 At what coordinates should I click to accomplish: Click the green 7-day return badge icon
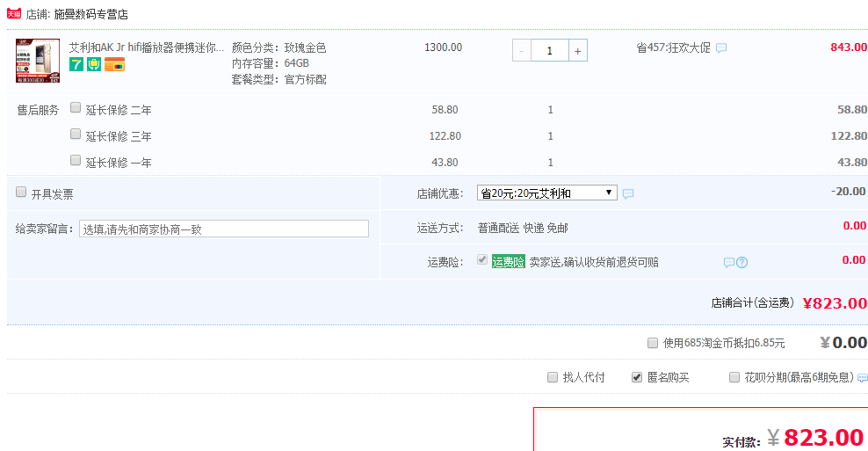point(76,65)
